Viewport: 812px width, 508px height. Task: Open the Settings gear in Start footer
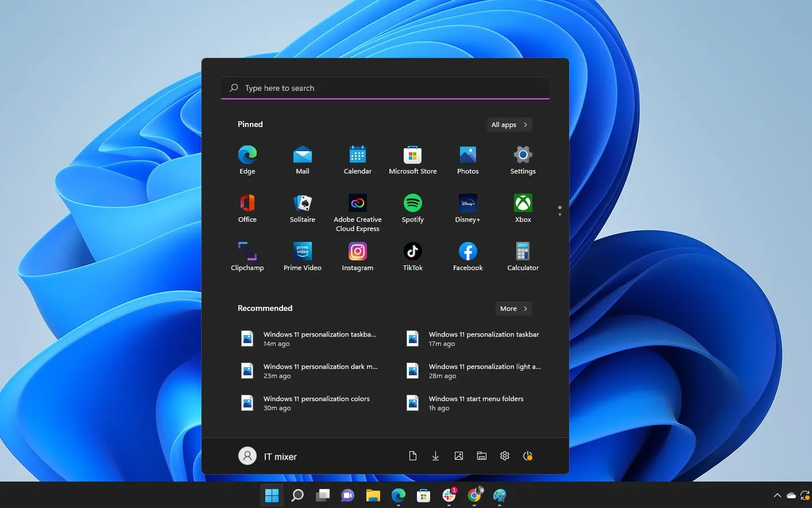[504, 456]
